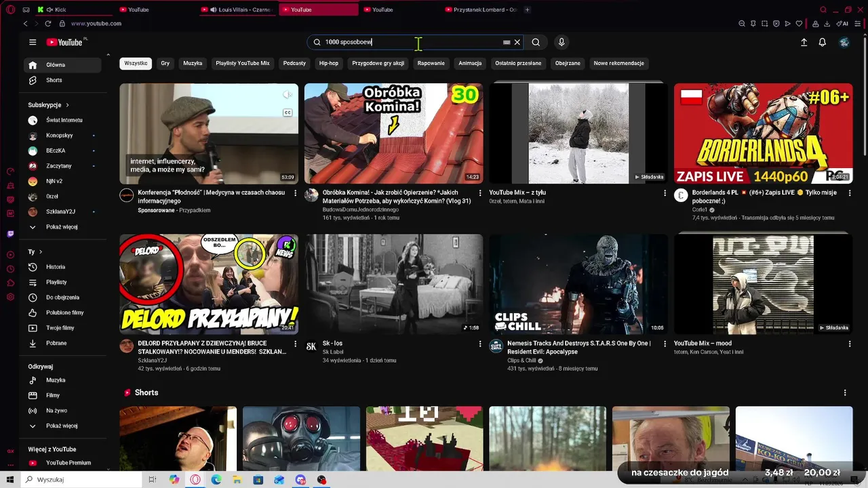This screenshot has height=488, width=868.
Task: Open SzklanaY2J subscription channel
Action: (x=64, y=211)
